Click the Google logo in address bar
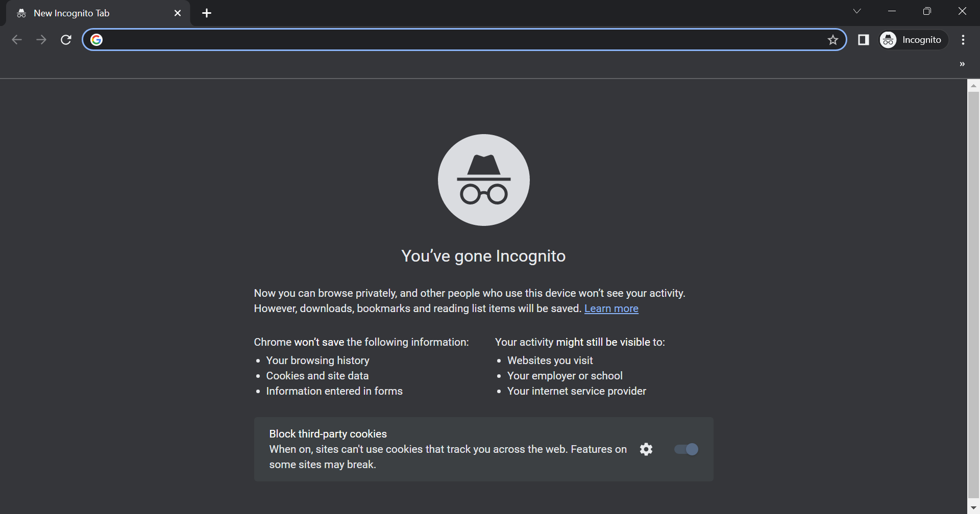The width and height of the screenshot is (980, 514). tap(96, 40)
